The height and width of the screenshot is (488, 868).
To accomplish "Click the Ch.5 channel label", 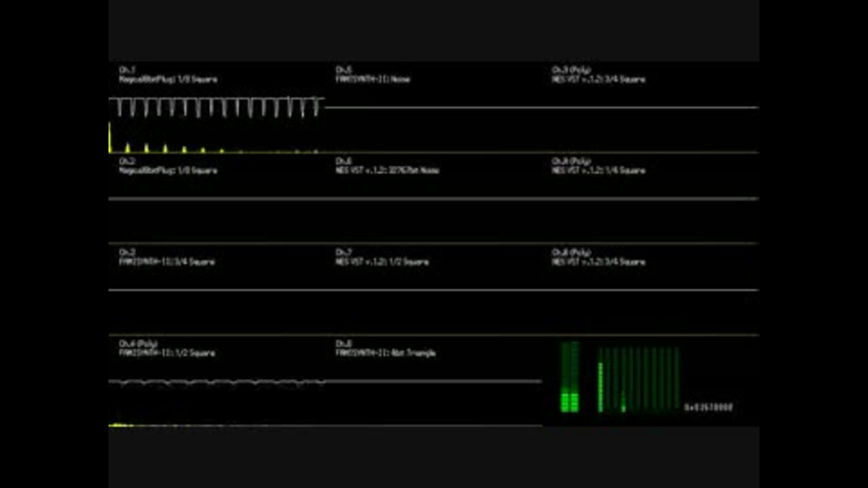I will [344, 70].
